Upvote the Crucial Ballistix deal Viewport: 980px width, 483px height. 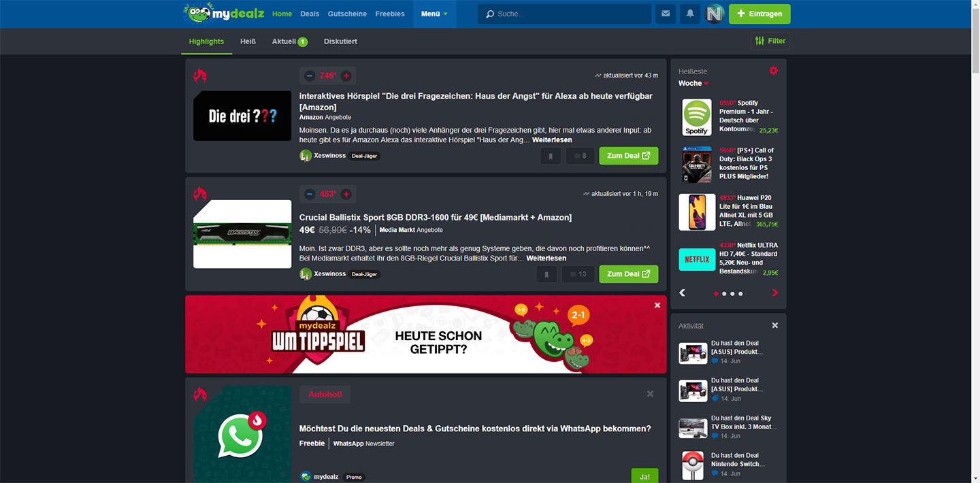(x=346, y=194)
